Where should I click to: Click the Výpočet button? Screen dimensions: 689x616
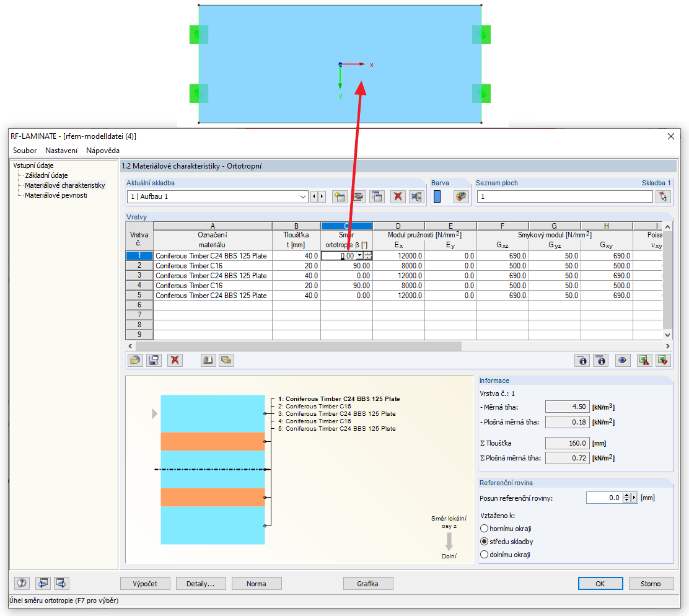[x=145, y=584]
